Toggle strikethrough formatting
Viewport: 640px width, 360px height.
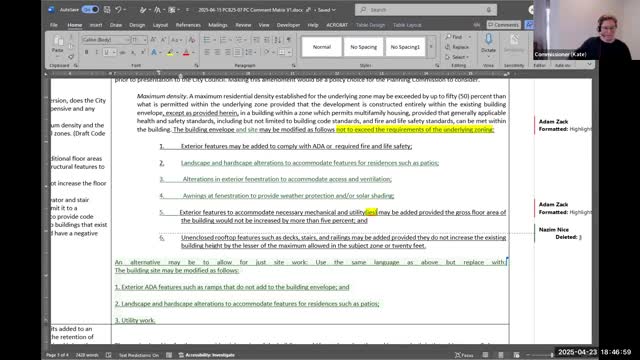[x=122, y=52]
